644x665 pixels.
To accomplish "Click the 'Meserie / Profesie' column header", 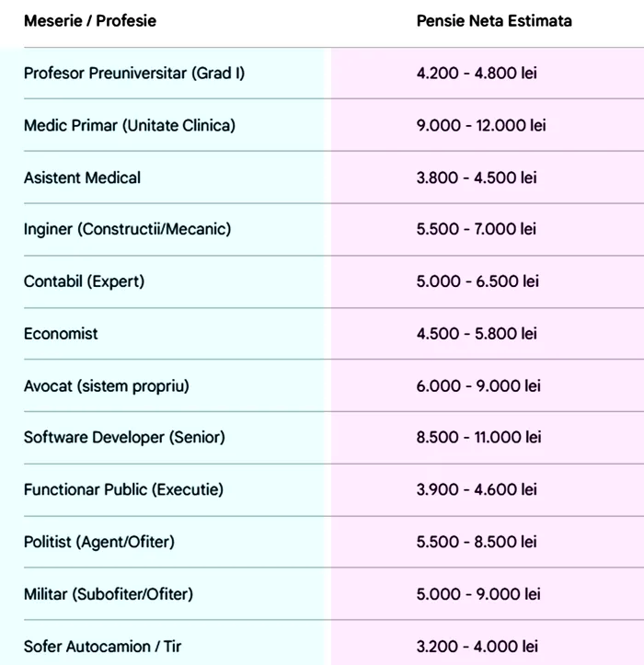I will 89,20.
